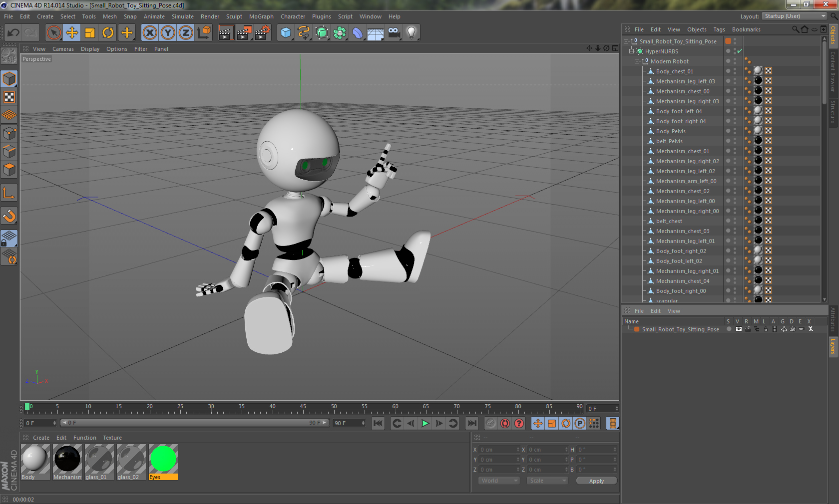Select the green Eyes material
Screen dimensions: 839x504
(x=163, y=462)
